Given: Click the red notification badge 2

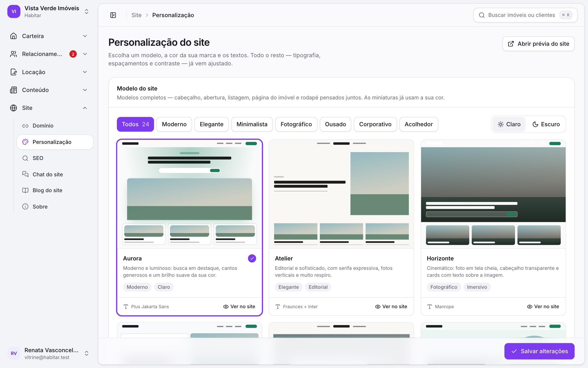Looking at the screenshot, I should click(x=73, y=54).
